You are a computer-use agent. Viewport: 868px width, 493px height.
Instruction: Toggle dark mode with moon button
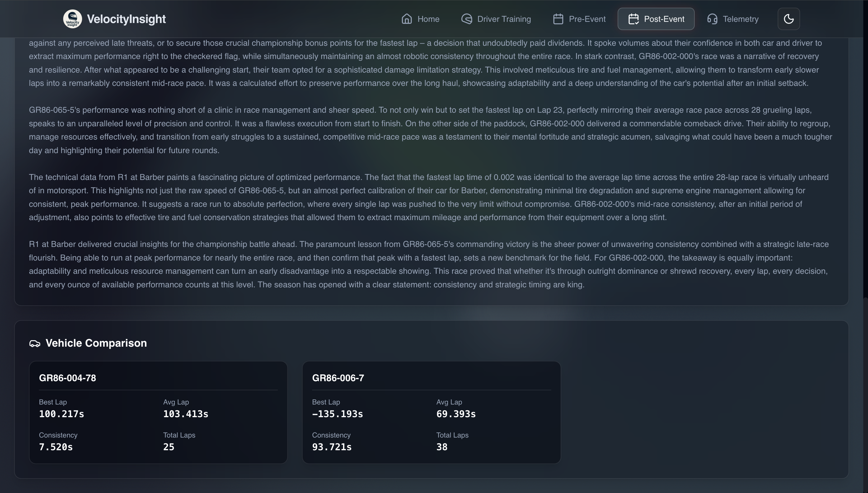click(788, 19)
